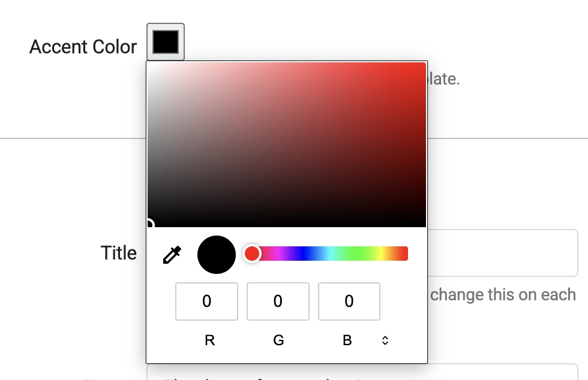Click the B label below the blue field
This screenshot has height=380, width=588.
click(x=347, y=340)
